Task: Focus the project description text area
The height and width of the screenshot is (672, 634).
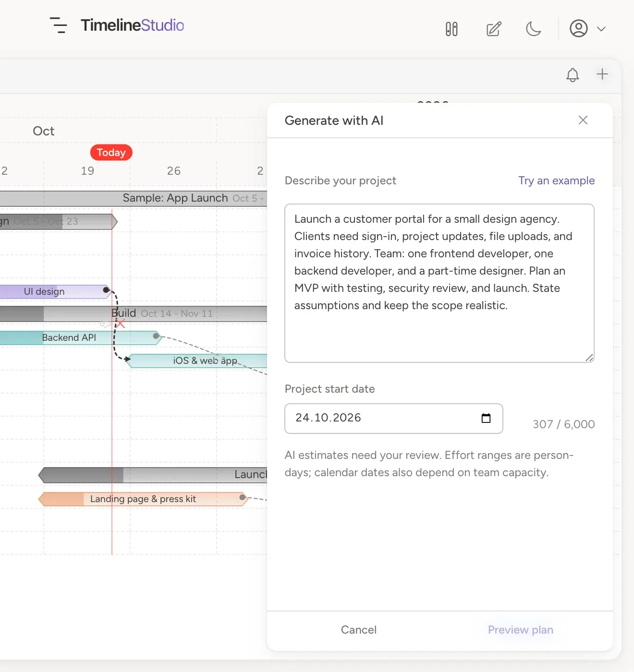Action: 439,283
